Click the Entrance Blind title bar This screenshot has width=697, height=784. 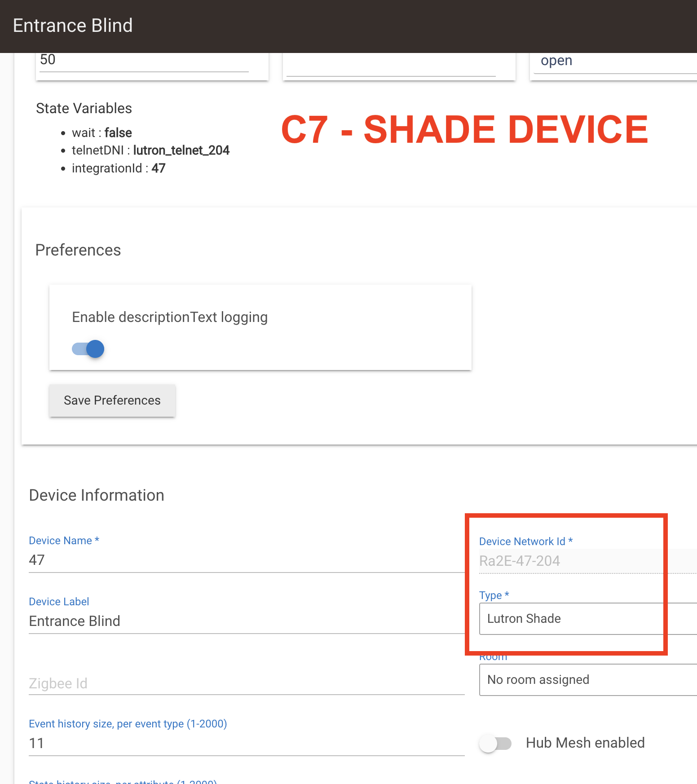coord(73,26)
